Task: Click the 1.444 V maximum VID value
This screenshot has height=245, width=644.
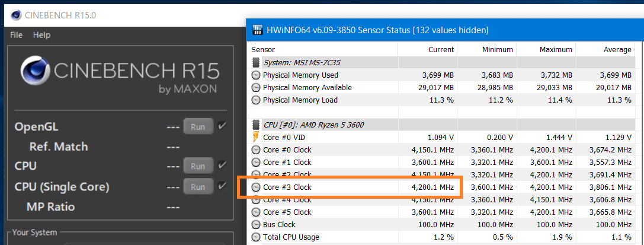Action: tap(559, 137)
